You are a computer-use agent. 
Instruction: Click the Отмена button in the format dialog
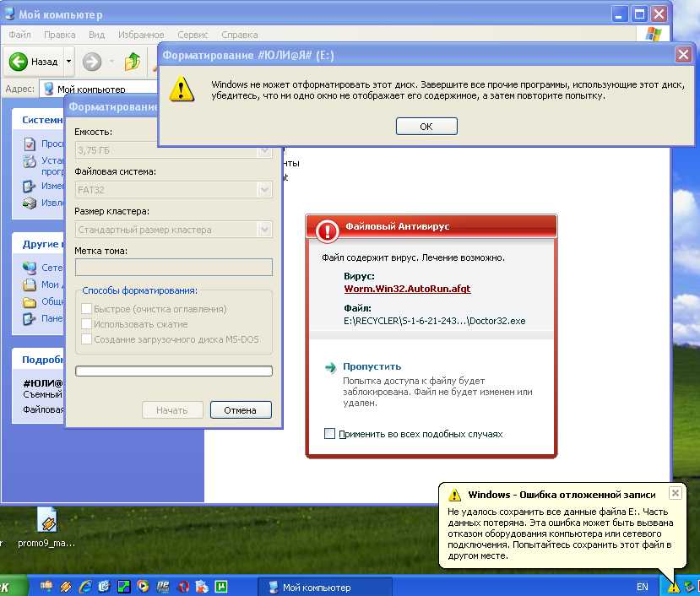[241, 410]
